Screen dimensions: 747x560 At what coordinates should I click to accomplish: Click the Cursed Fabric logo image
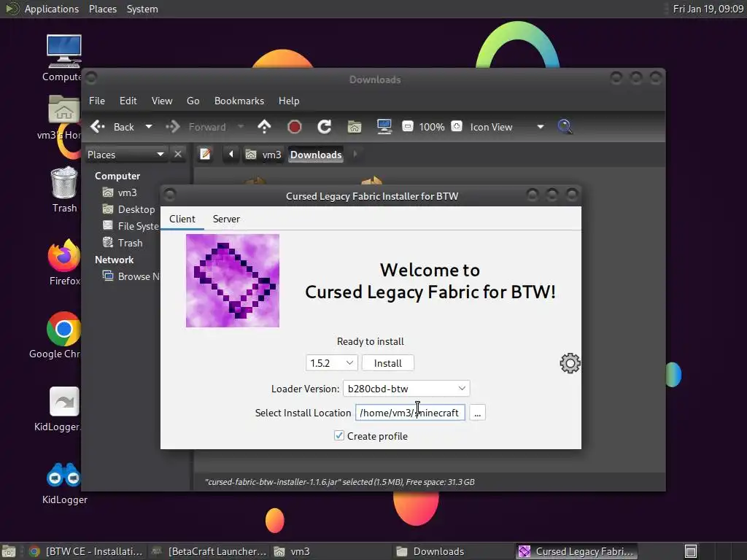233,281
